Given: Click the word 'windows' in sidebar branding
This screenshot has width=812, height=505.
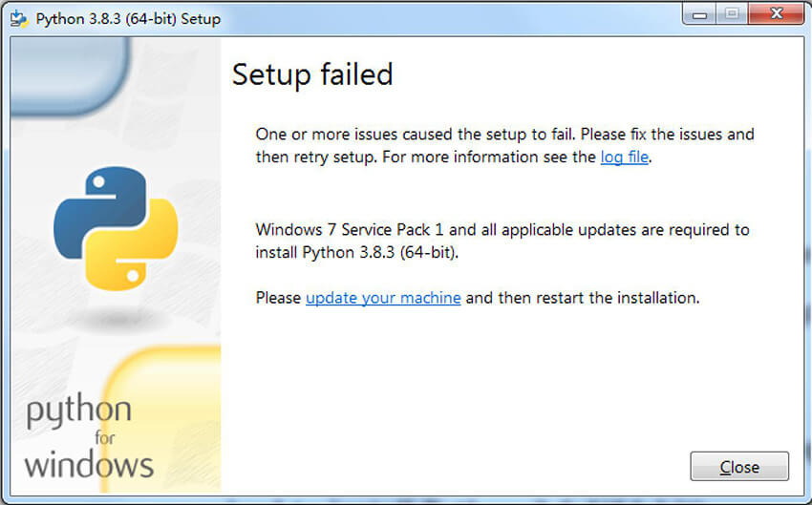Looking at the screenshot, I should pyautogui.click(x=89, y=465).
